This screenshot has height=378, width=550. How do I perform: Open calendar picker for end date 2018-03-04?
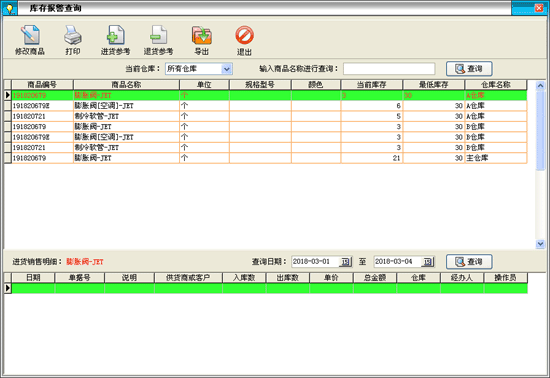pyautogui.click(x=428, y=262)
